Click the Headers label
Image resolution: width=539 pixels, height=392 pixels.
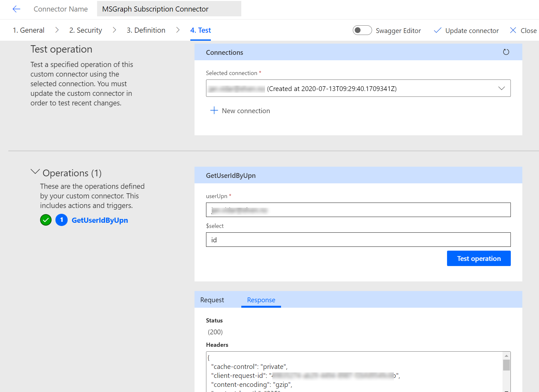pos(217,345)
